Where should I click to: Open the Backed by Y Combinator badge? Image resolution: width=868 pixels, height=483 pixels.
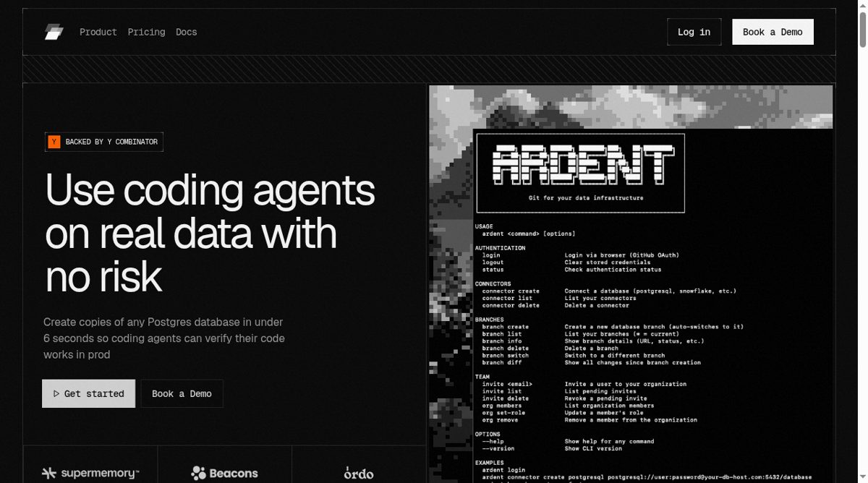click(104, 142)
